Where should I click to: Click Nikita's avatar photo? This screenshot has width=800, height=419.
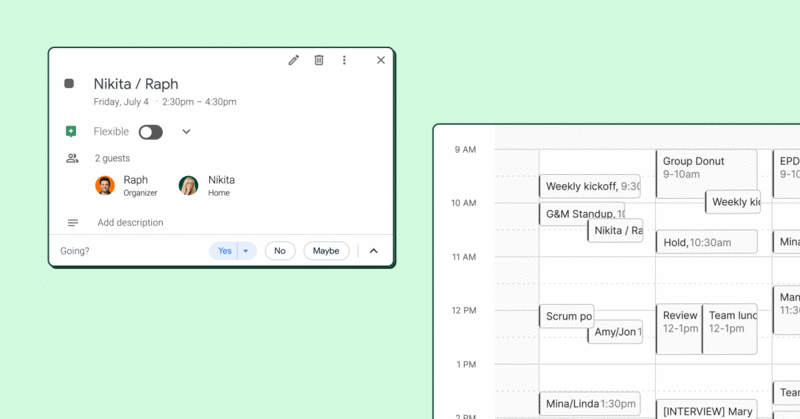point(188,185)
